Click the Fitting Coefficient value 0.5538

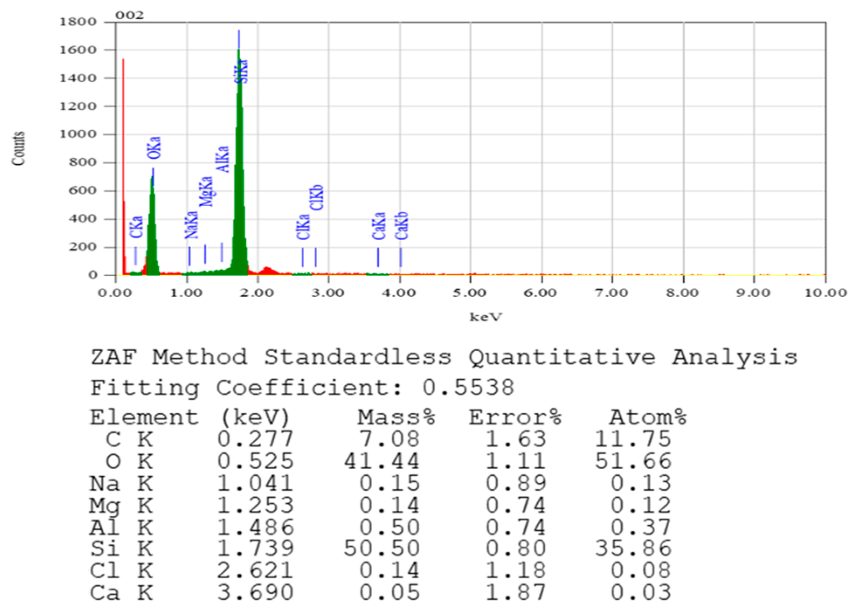(468, 388)
